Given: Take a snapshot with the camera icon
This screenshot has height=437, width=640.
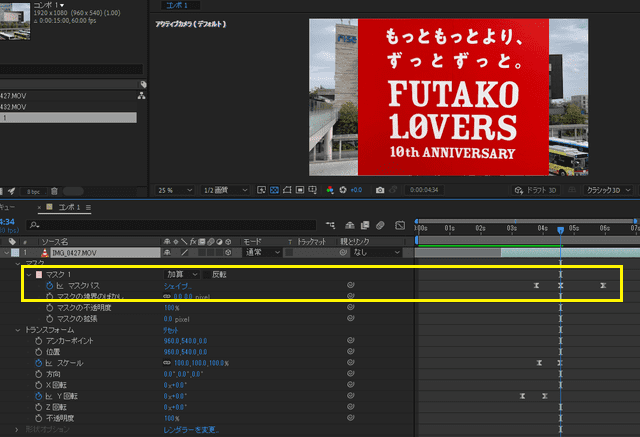Looking at the screenshot, I should (380, 190).
